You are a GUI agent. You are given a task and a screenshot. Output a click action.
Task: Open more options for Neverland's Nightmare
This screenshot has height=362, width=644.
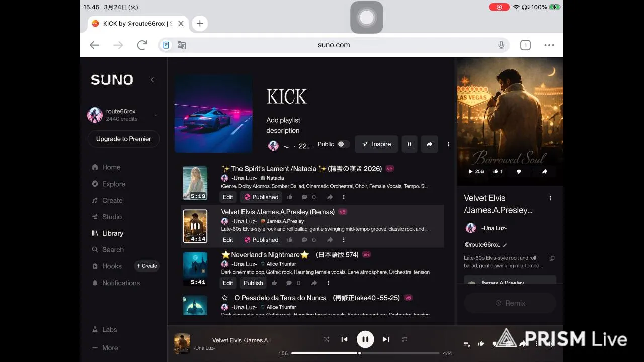328,283
